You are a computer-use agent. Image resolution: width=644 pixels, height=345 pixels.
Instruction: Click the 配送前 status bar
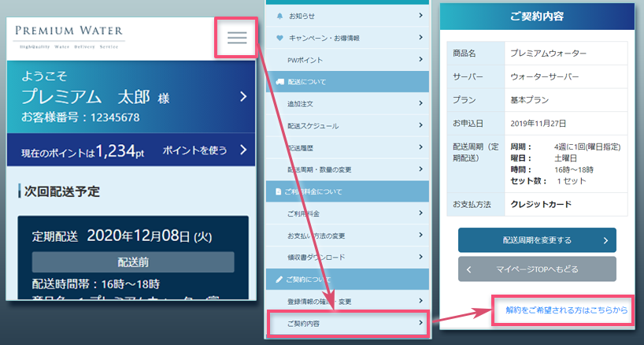[x=133, y=262]
